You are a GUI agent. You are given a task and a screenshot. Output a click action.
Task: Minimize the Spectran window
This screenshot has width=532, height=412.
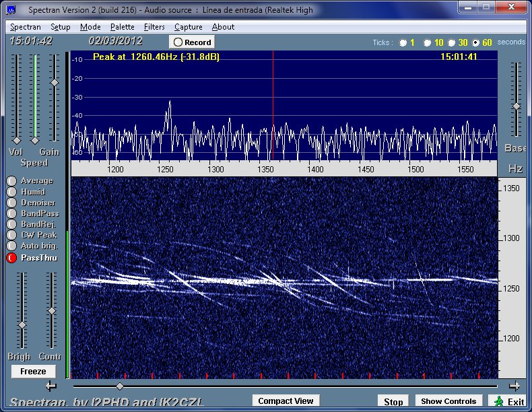(x=468, y=7)
